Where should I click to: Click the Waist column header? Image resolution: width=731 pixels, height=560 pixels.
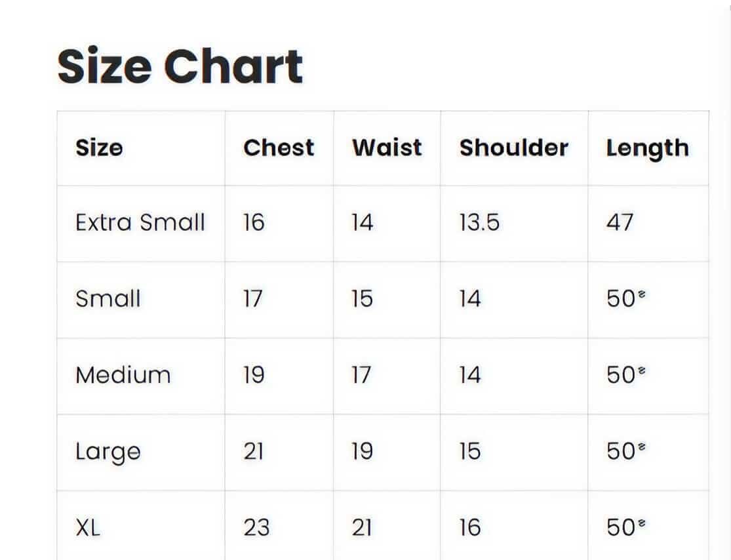pos(387,148)
